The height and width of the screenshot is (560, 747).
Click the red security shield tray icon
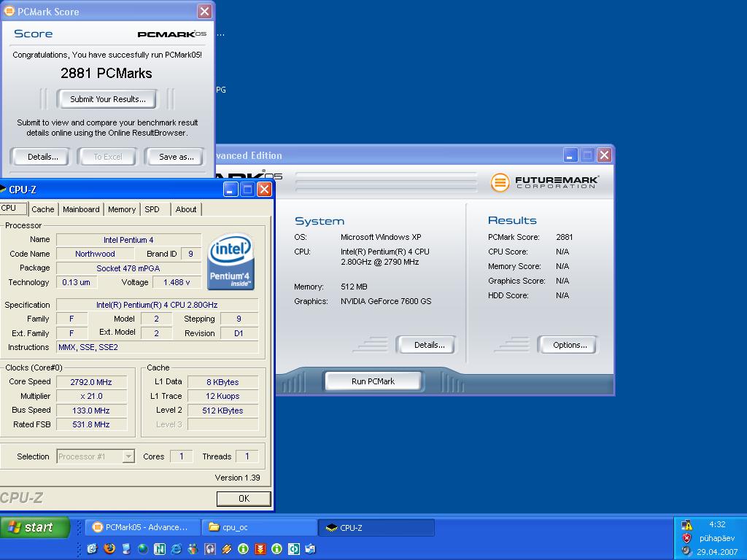(686, 538)
